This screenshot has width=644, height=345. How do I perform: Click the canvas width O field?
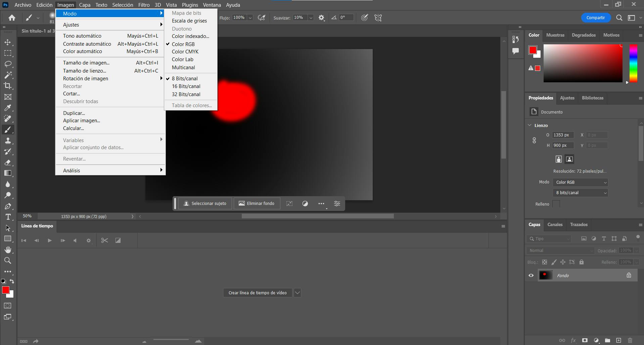tap(563, 135)
